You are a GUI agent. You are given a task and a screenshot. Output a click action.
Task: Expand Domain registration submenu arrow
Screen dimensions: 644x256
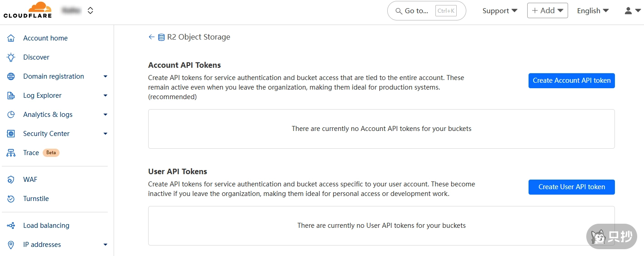point(105,76)
